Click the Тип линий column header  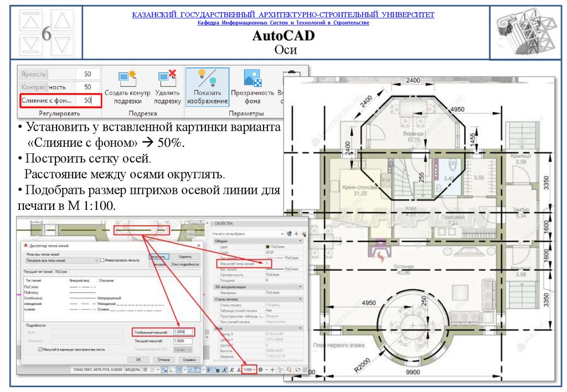(x=33, y=281)
